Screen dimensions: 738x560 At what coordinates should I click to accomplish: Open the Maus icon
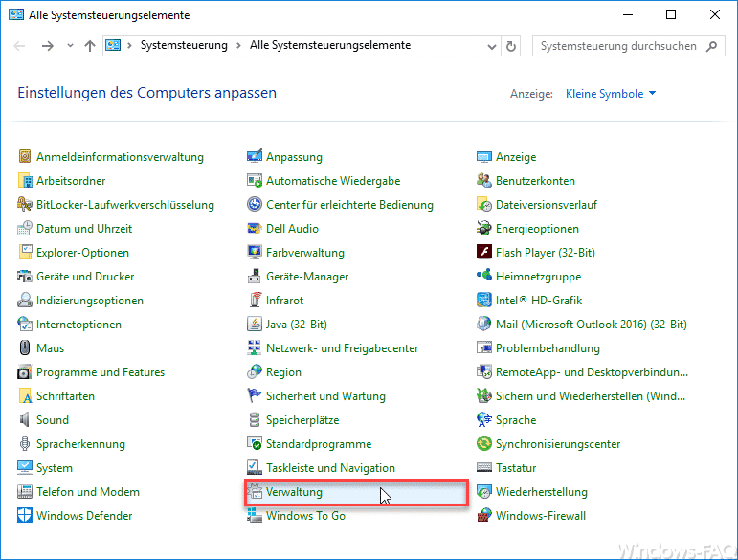pyautogui.click(x=25, y=347)
